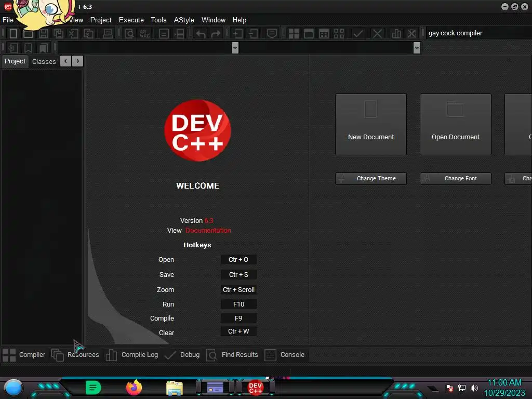Open the compiler set selection box
The width and height of the screenshot is (532, 399).
coord(478,33)
